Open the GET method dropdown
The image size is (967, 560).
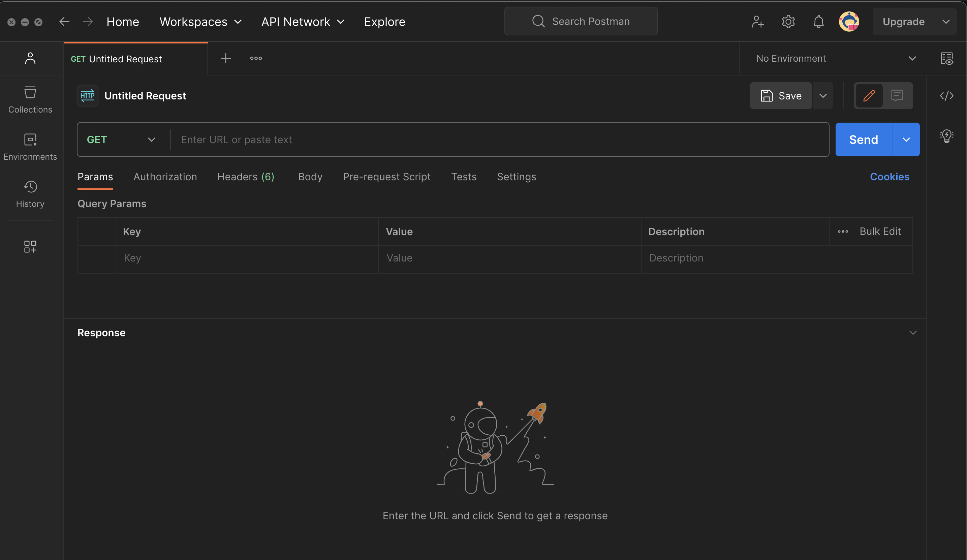pos(122,140)
